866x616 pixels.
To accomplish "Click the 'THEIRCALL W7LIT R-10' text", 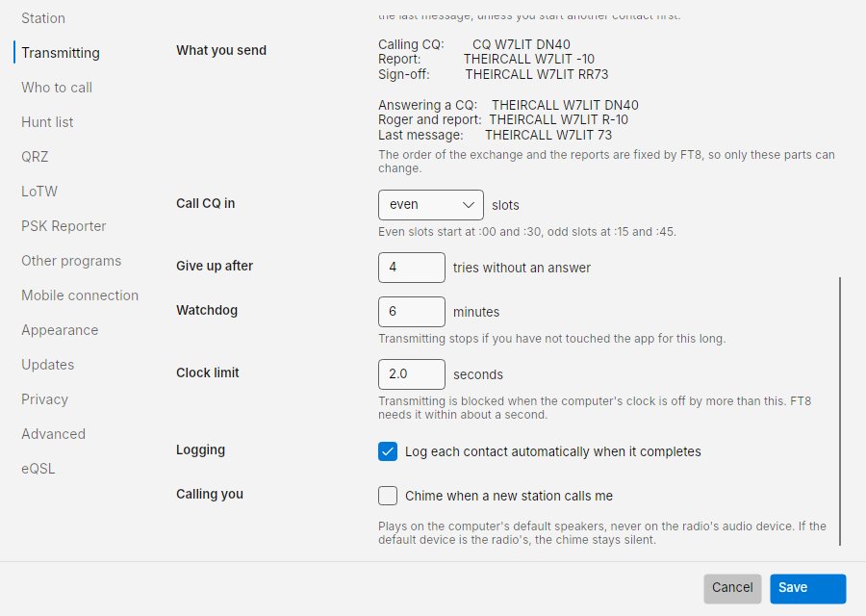I will tap(559, 120).
